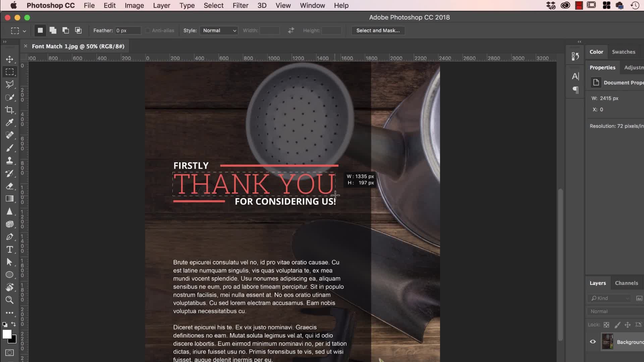Select the Eyedropper tool
644x362 pixels.
[9, 123]
